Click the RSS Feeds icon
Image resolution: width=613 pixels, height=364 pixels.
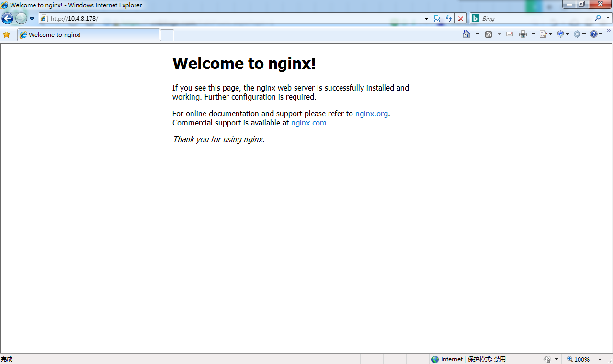488,34
